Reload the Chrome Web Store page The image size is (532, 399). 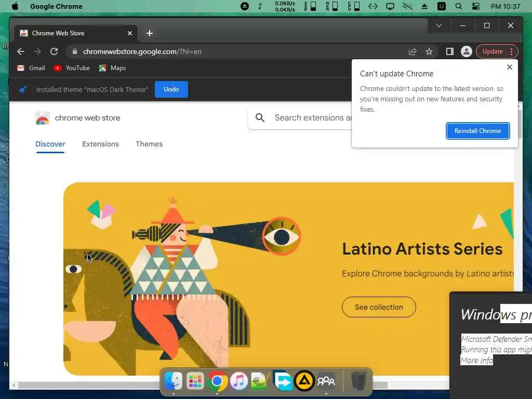54,51
